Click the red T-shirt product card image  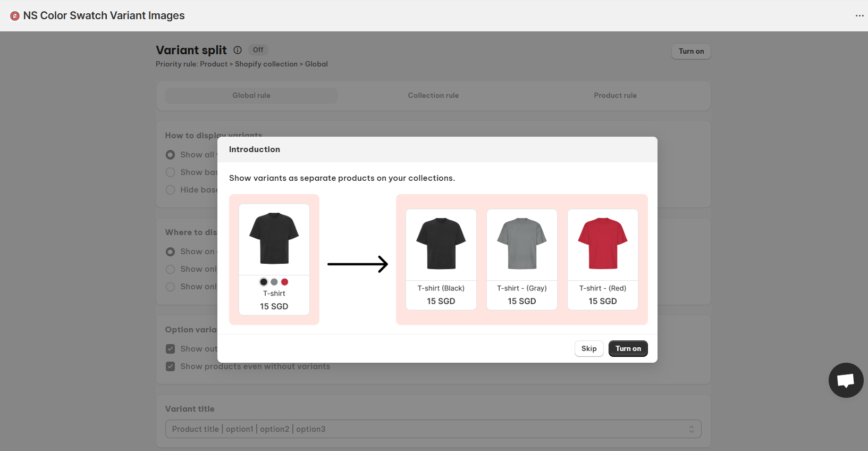tap(603, 245)
